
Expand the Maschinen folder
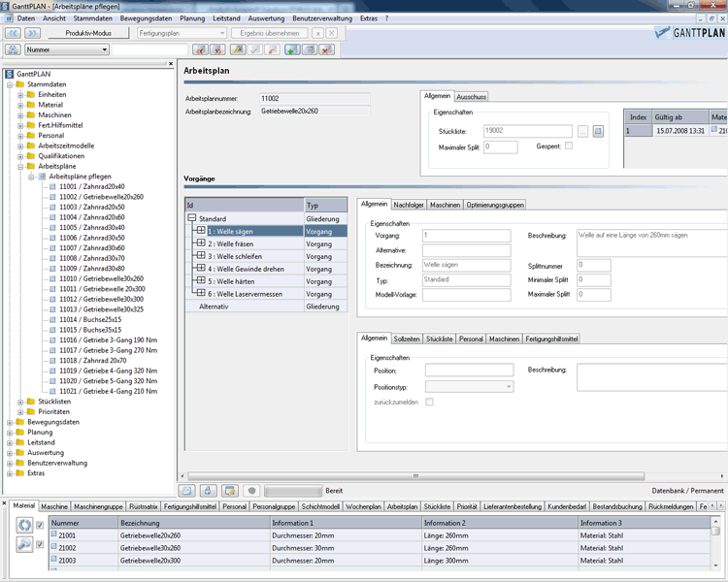(x=20, y=115)
